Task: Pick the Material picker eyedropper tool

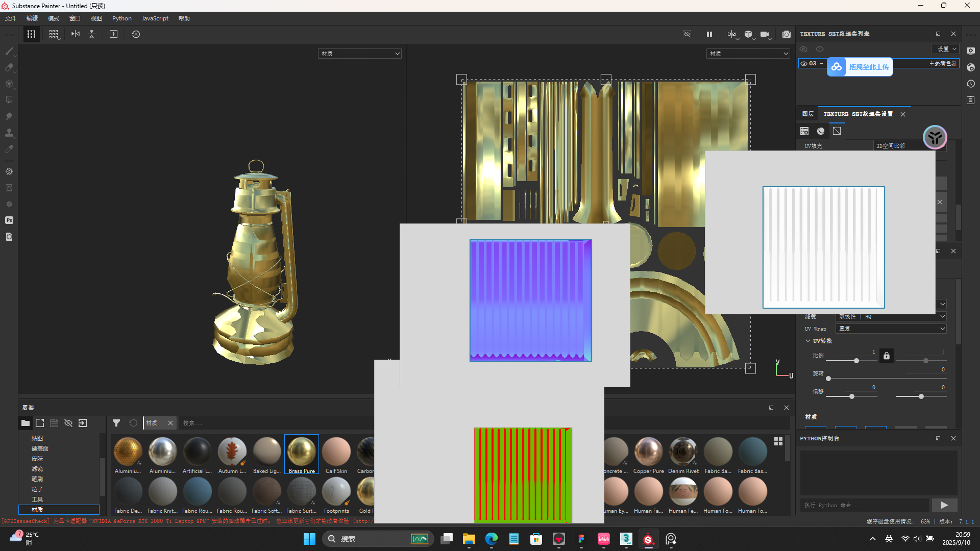Action: pyautogui.click(x=9, y=149)
